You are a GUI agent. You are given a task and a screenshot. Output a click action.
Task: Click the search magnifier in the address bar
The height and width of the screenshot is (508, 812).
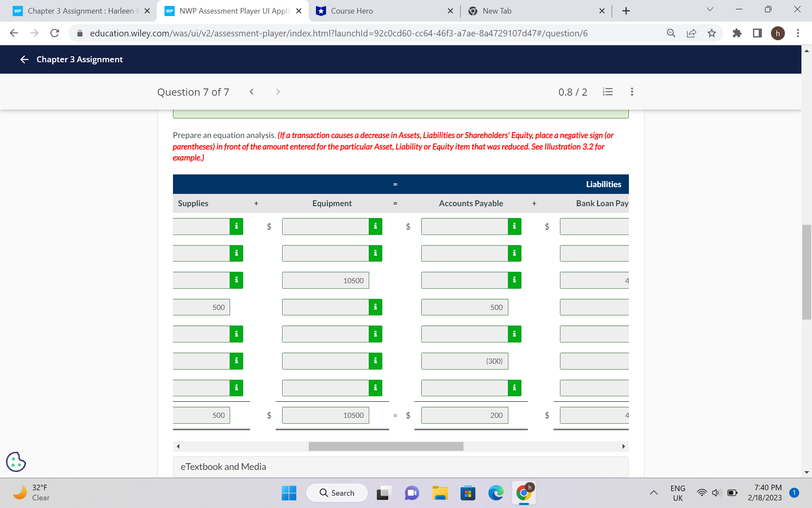pyautogui.click(x=671, y=33)
